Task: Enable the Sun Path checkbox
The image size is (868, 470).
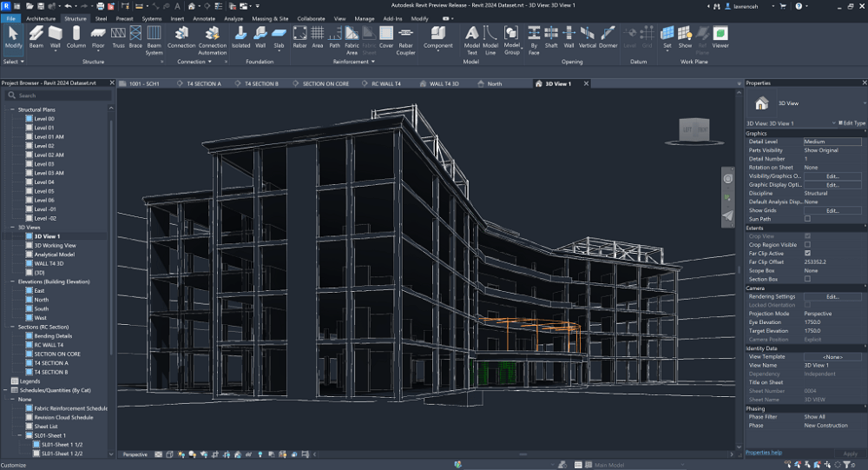Action: pos(807,219)
